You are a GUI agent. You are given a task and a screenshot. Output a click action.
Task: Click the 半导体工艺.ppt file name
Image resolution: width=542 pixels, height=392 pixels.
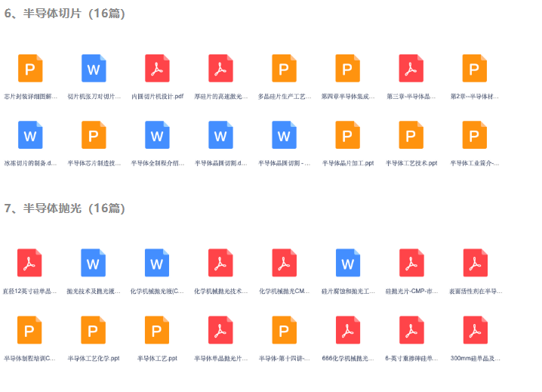coord(157,358)
